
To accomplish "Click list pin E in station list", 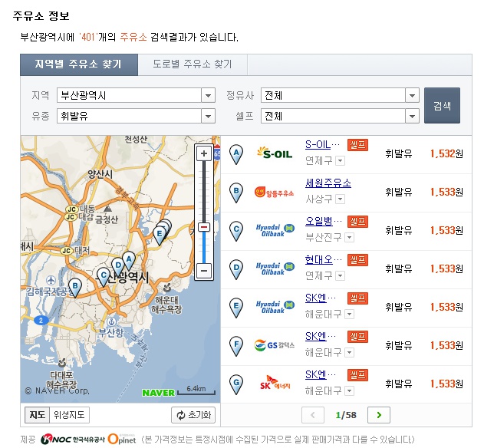I will coord(236,308).
